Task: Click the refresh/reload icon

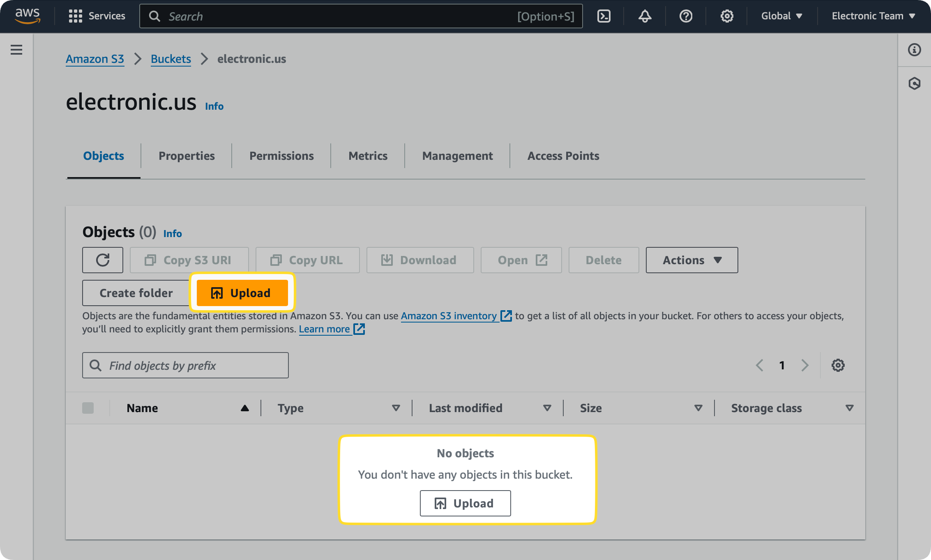Action: [x=103, y=259]
